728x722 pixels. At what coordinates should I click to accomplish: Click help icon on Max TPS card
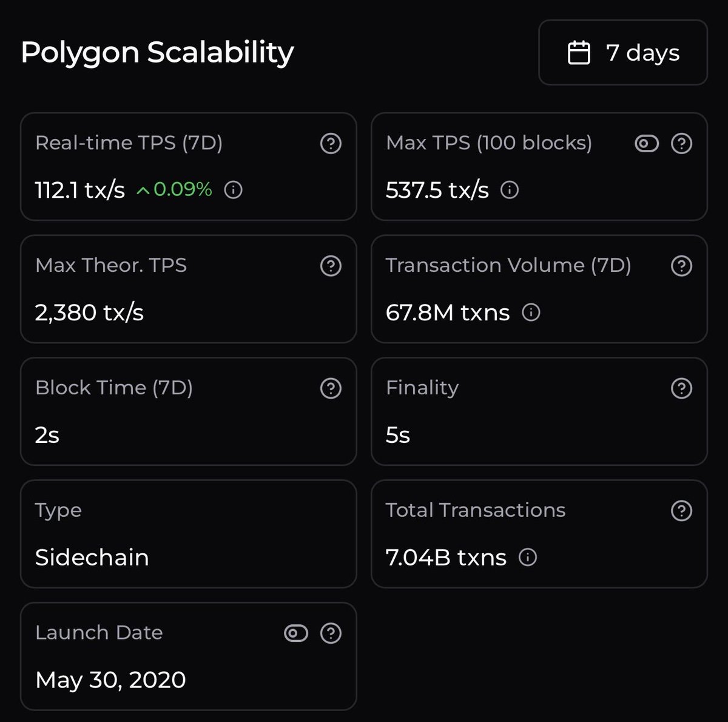pyautogui.click(x=681, y=144)
